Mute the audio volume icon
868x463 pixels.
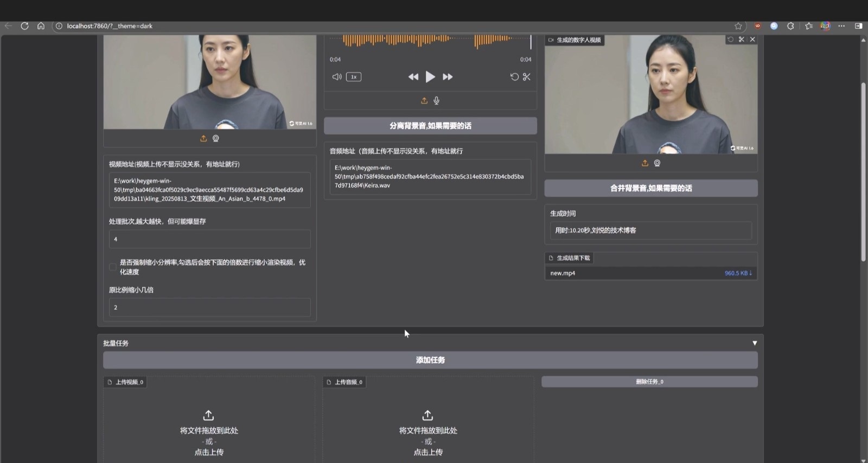(337, 77)
